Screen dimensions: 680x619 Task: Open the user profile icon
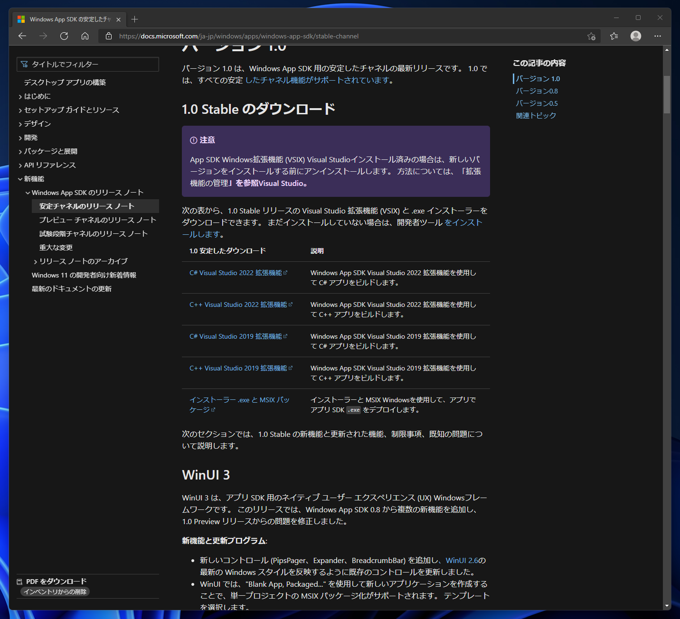tap(636, 36)
